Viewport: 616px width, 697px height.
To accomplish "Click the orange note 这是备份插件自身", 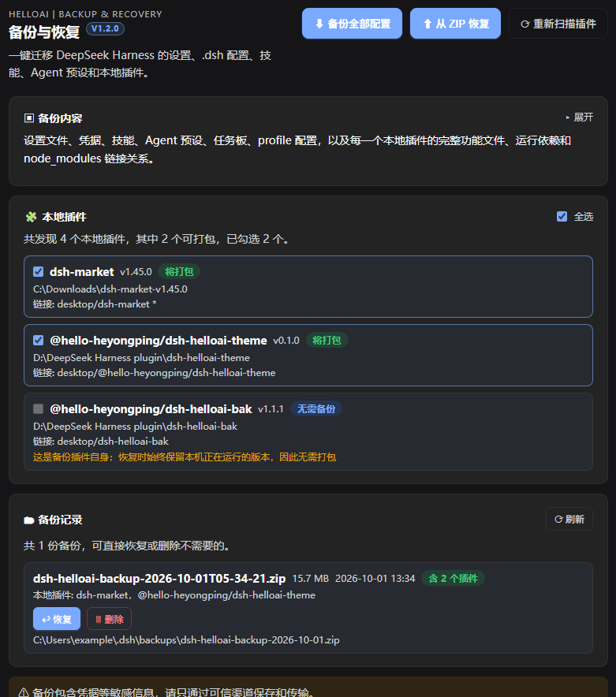I will (x=185, y=457).
